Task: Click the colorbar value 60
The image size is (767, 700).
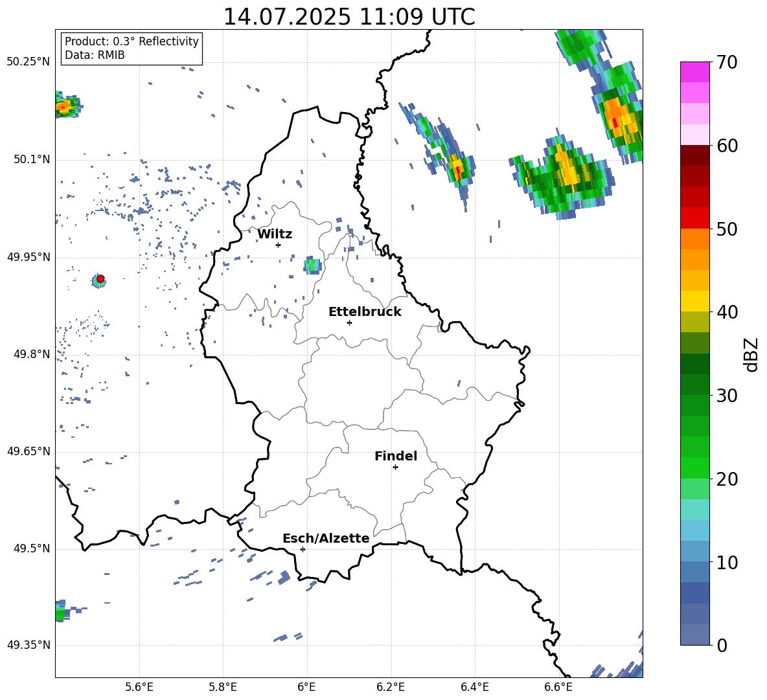Action: [726, 146]
